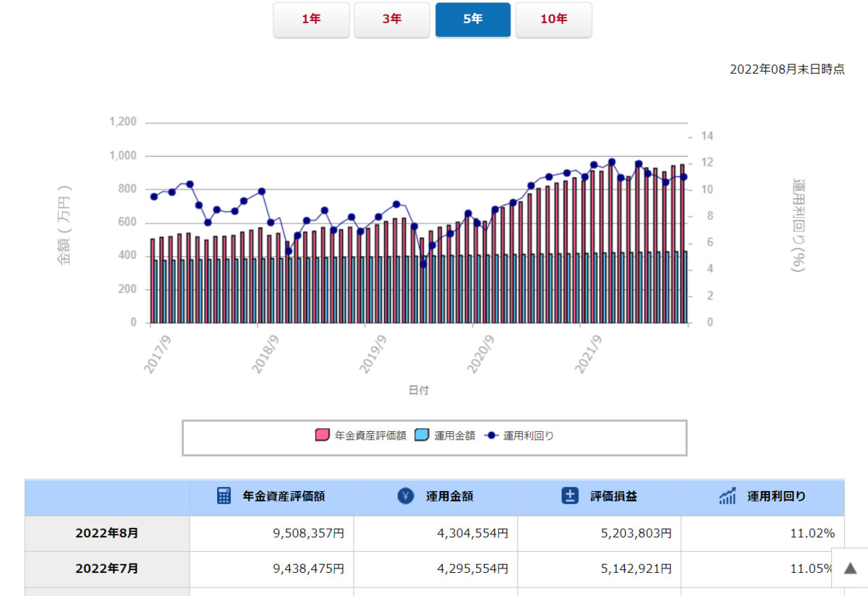Click the 評価損益 table column header
This screenshot has width=868, height=596.
click(x=599, y=497)
